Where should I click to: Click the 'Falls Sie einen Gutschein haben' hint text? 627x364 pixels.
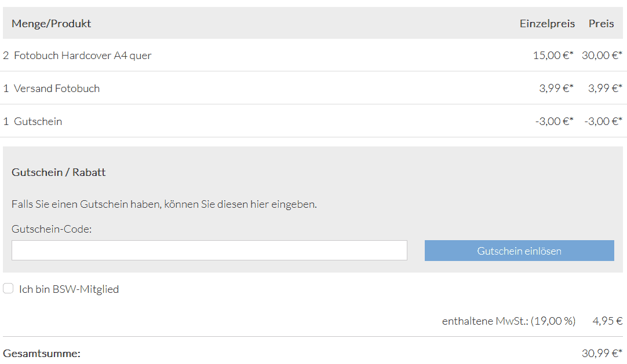(x=164, y=204)
